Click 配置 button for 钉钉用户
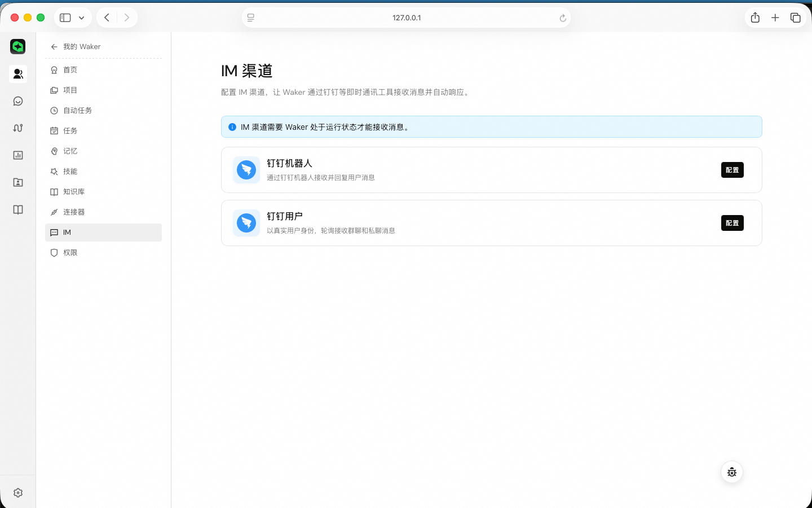The width and height of the screenshot is (812, 508). point(732,223)
